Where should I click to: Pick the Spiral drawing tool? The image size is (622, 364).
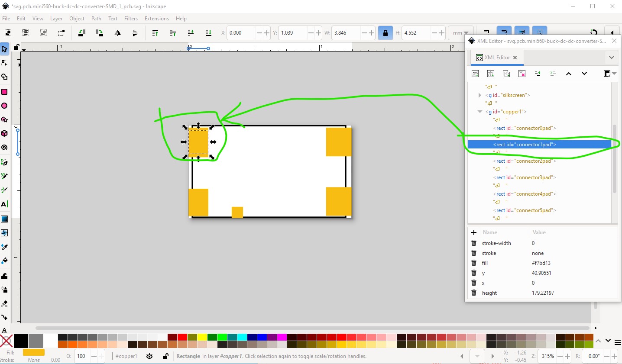4,148
